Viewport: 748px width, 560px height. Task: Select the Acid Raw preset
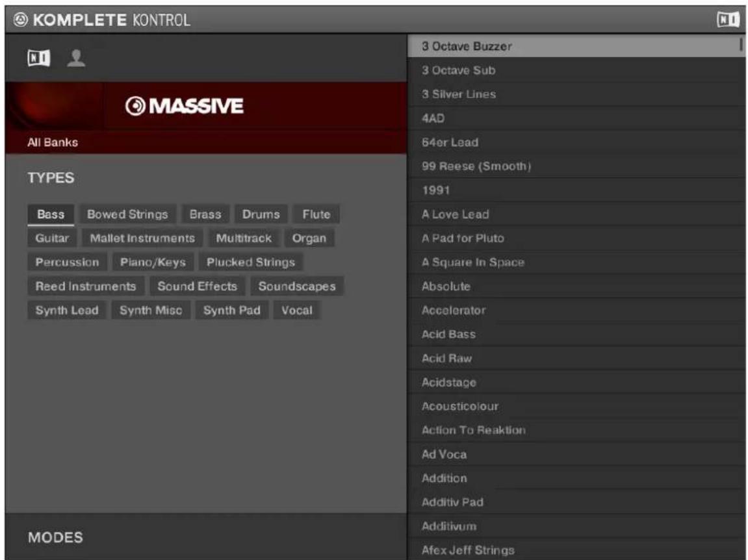coord(576,358)
